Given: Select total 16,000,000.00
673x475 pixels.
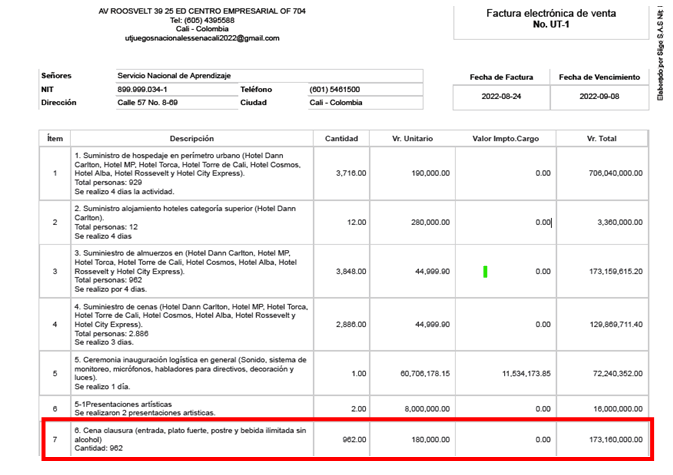Looking at the screenshot, I should pos(618,409).
